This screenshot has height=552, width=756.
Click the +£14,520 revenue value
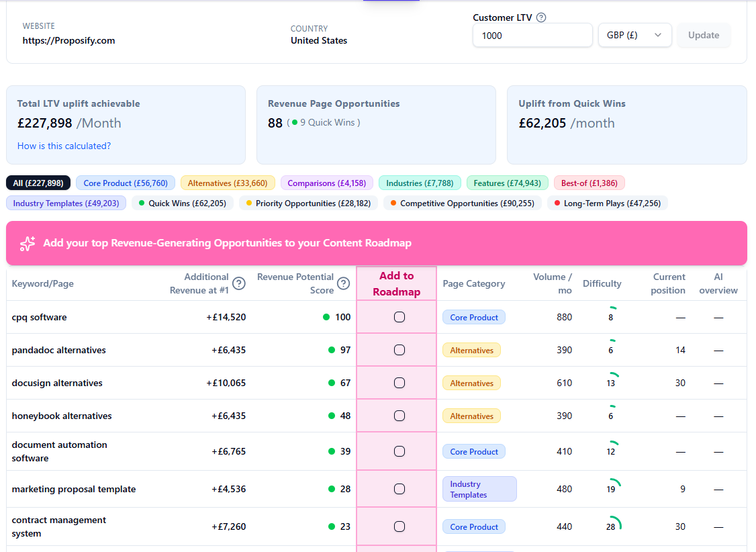pos(226,317)
